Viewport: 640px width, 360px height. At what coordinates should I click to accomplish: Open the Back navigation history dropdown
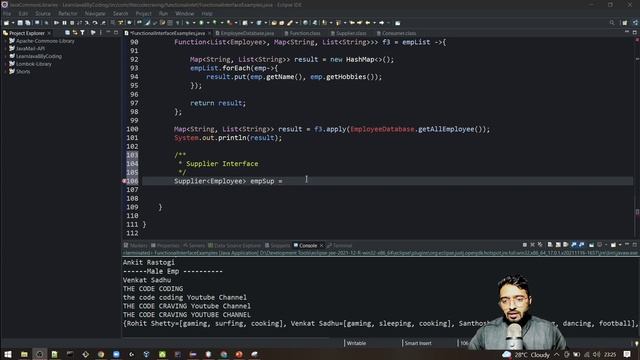point(374,23)
